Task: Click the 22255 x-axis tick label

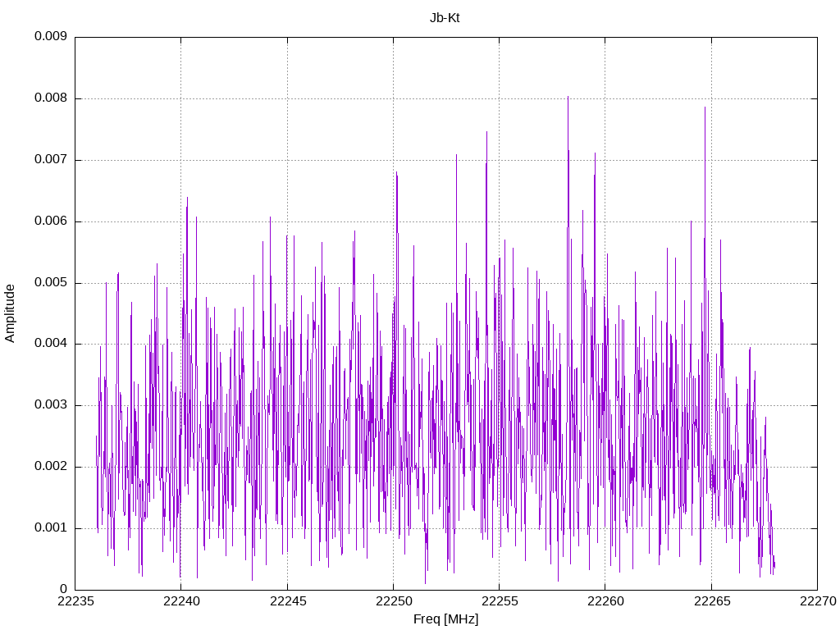Action: [x=500, y=601]
